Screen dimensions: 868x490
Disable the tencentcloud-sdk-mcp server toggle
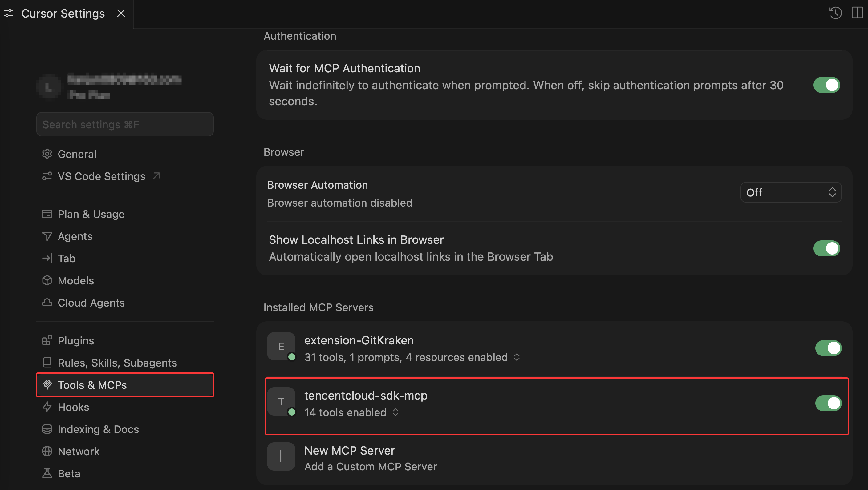point(829,403)
